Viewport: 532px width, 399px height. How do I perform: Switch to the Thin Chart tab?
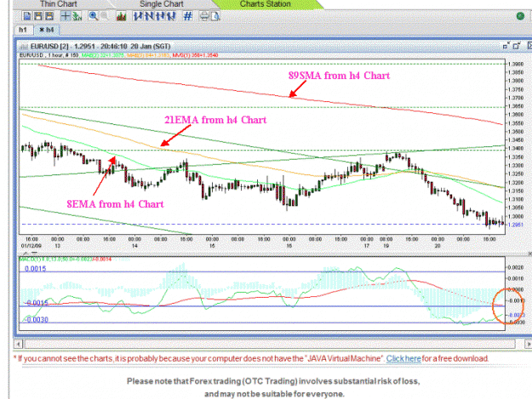59,4
